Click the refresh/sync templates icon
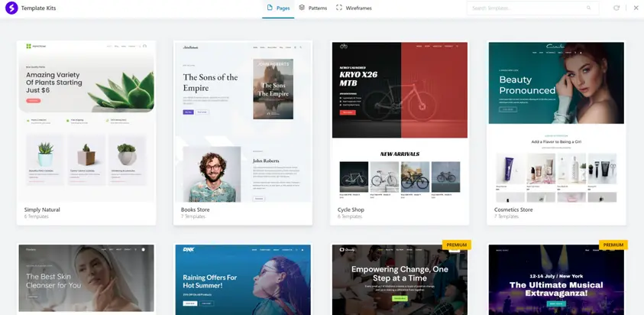This screenshot has width=644, height=315. tap(616, 8)
